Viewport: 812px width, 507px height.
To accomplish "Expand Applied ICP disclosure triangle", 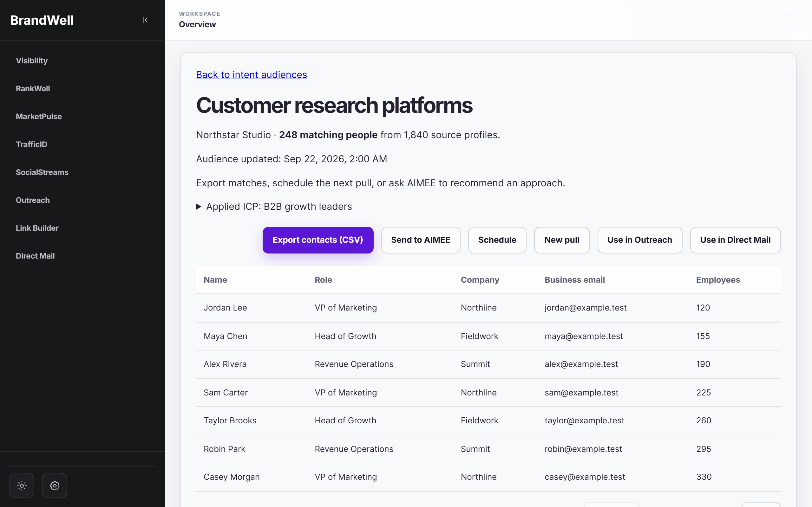I will pos(199,207).
